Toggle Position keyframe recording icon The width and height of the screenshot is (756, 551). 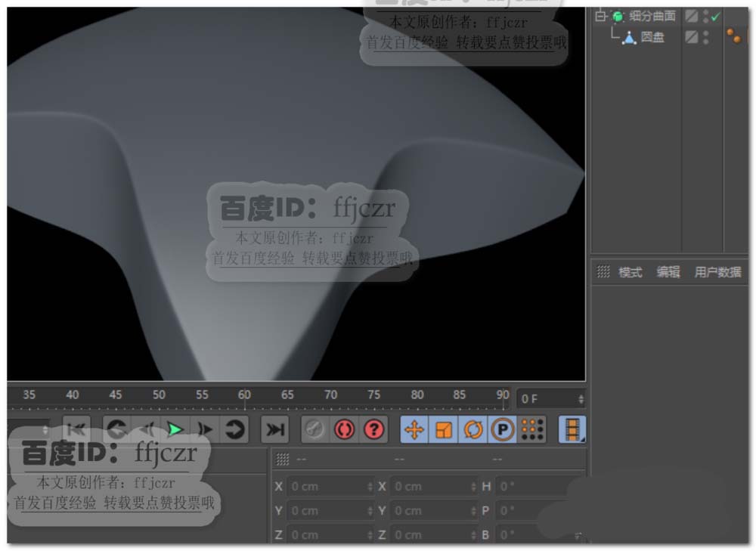coord(414,429)
